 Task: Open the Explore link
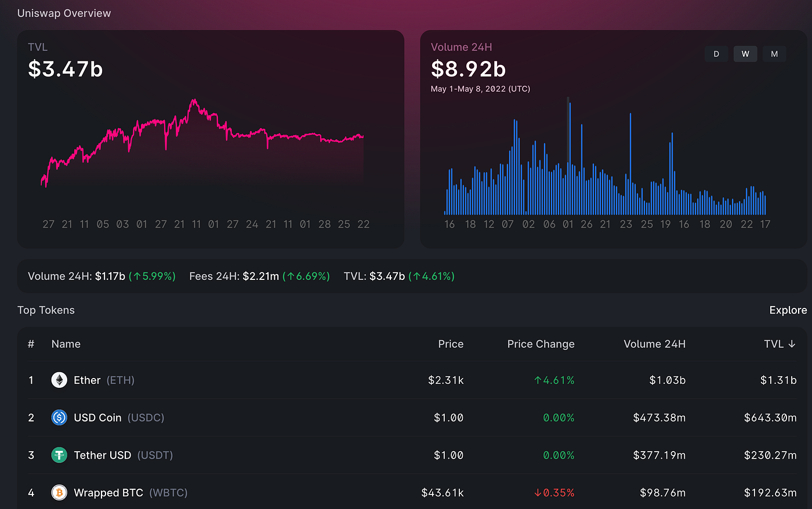click(x=788, y=310)
